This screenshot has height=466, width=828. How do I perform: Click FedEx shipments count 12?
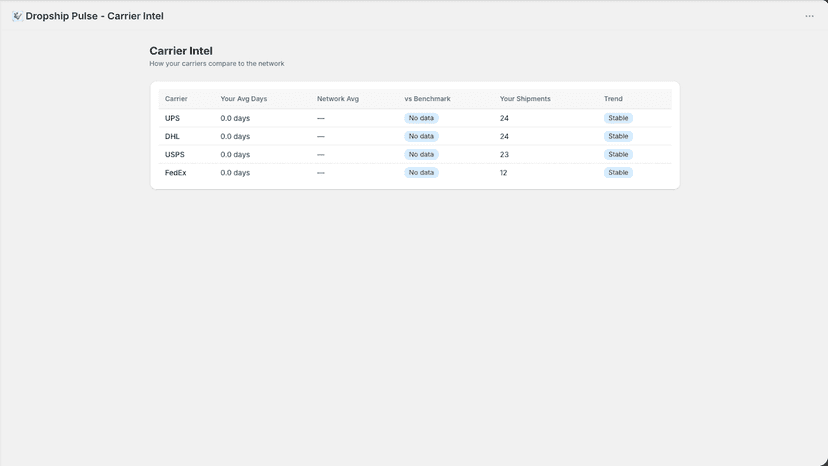[x=503, y=173]
